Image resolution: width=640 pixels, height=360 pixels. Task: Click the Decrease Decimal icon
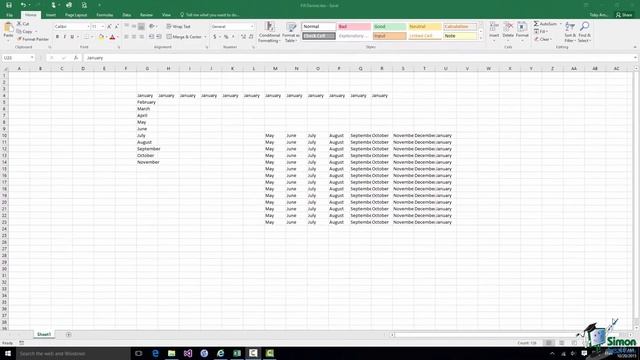[251, 37]
